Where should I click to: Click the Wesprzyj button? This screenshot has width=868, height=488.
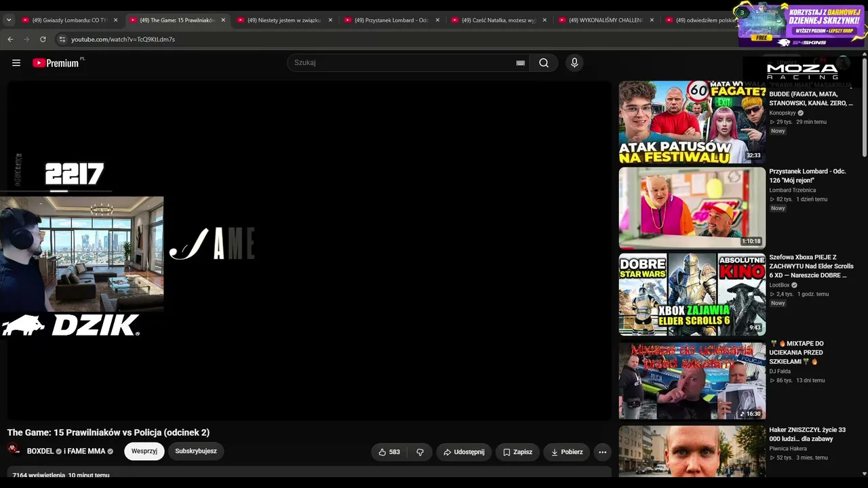pos(144,451)
